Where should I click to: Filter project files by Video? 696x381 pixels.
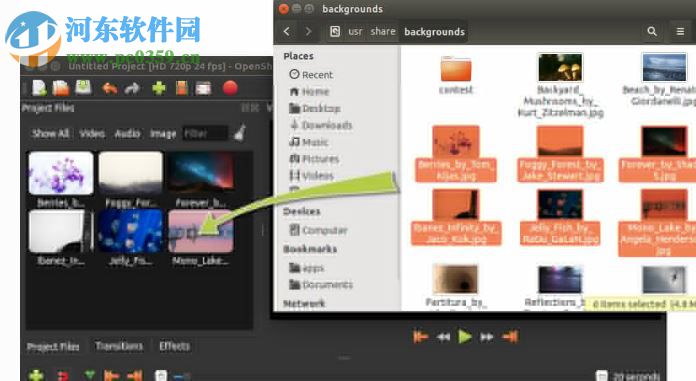point(92,133)
